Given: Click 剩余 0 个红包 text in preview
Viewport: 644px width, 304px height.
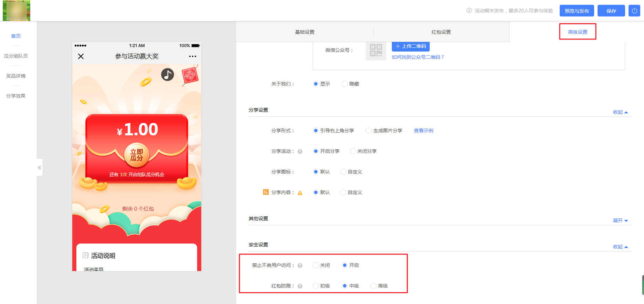Looking at the screenshot, I should click(138, 209).
